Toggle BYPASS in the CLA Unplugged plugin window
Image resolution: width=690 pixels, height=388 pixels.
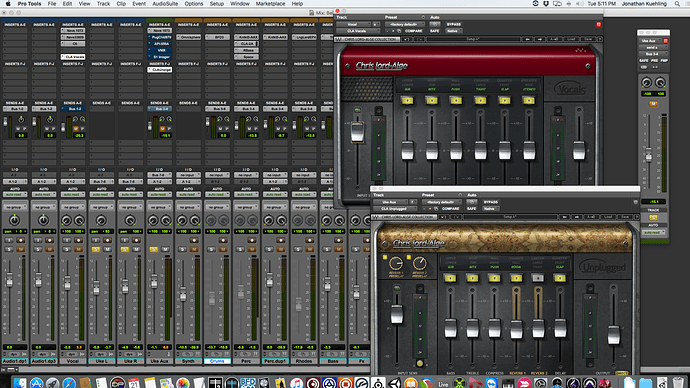point(490,202)
